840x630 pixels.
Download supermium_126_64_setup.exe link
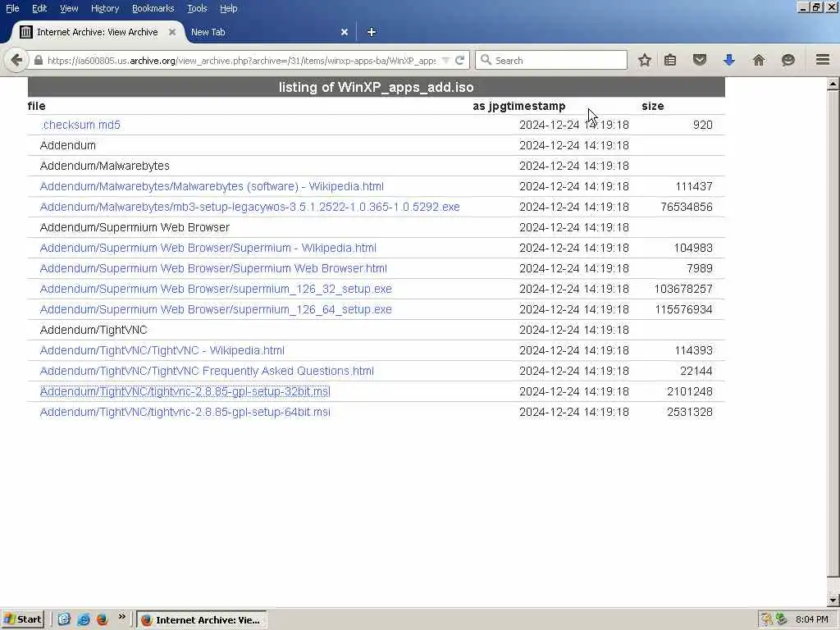pos(216,309)
